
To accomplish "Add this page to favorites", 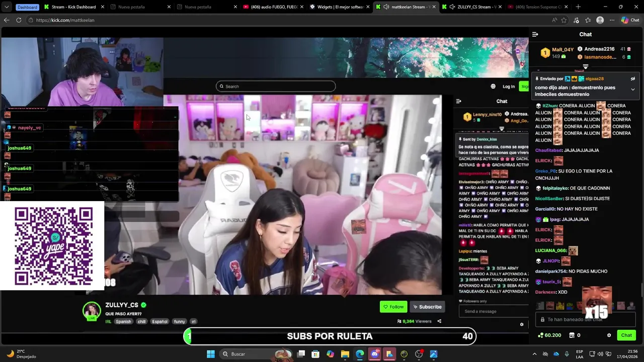I will (x=564, y=20).
